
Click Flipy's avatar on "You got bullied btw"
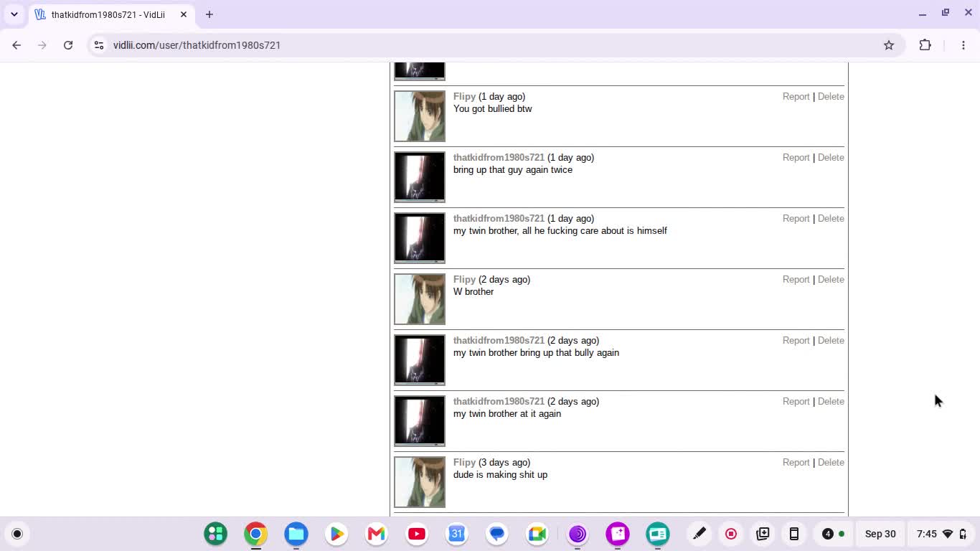coord(420,116)
